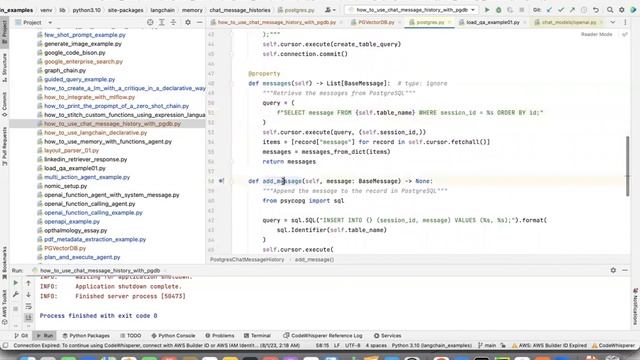Click the editor vertical scrollbar thumb
Screen dimensions: 640x360
pos(627,166)
